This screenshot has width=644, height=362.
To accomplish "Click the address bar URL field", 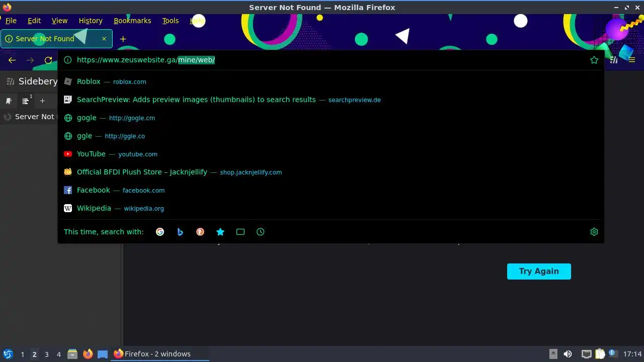I will click(331, 60).
